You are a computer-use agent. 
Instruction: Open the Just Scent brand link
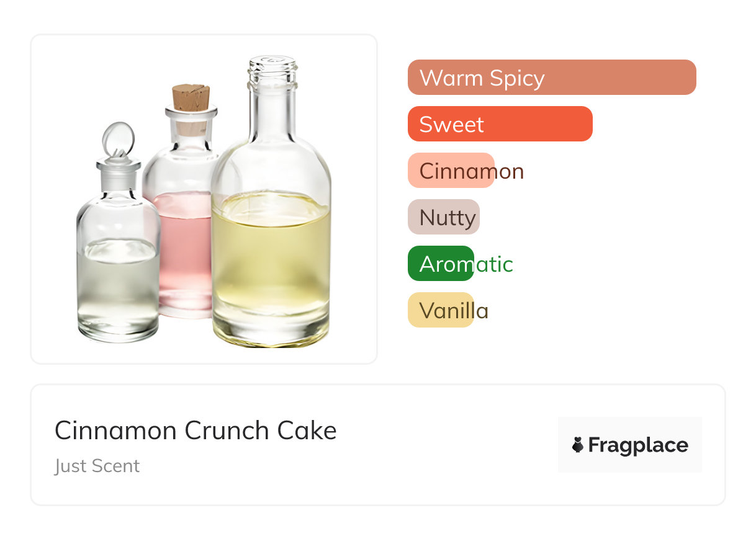97,466
